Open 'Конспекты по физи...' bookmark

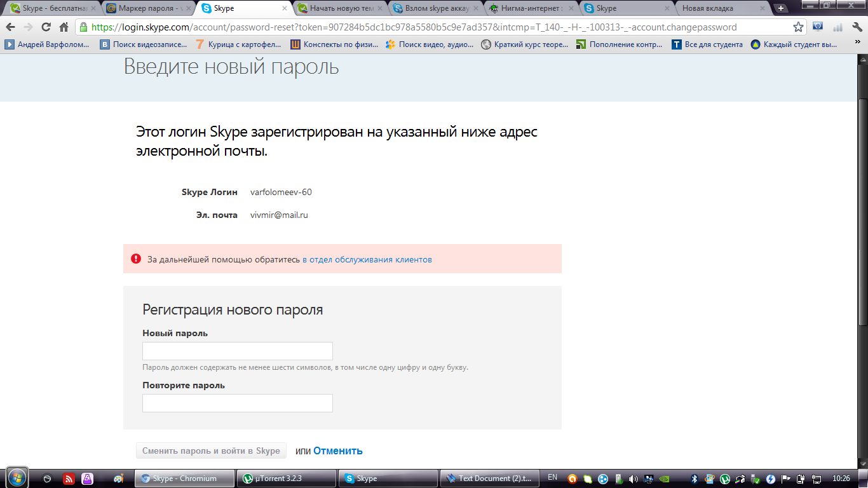click(x=334, y=44)
